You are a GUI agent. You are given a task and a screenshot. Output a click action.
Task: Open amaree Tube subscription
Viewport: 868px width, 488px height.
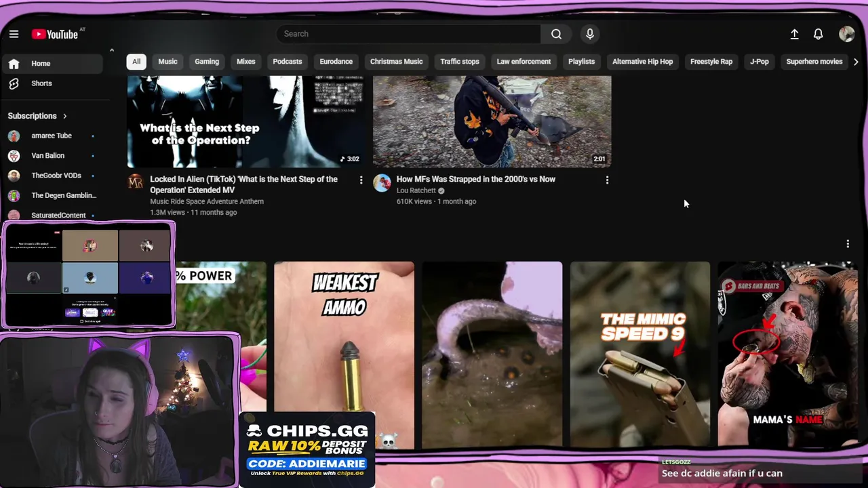52,136
